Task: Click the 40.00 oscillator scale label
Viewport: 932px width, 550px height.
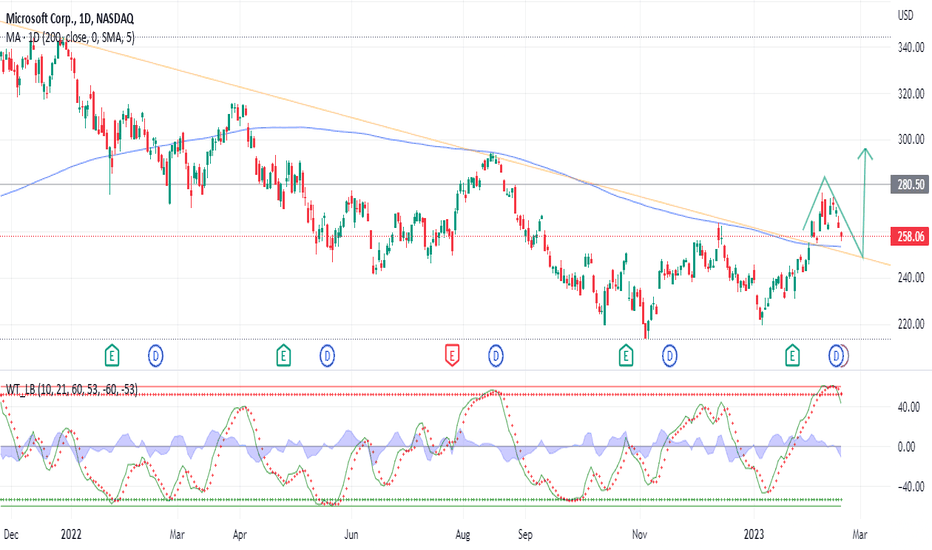Action: coord(908,407)
